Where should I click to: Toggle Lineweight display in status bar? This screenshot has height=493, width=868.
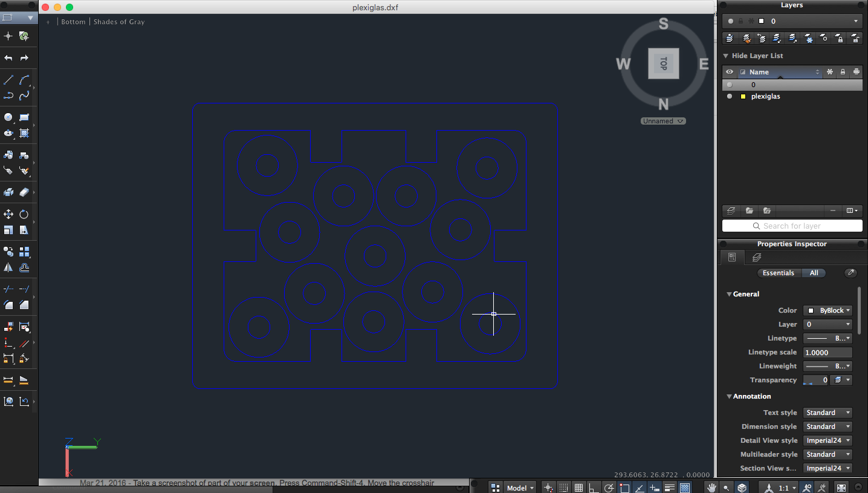pos(670,488)
